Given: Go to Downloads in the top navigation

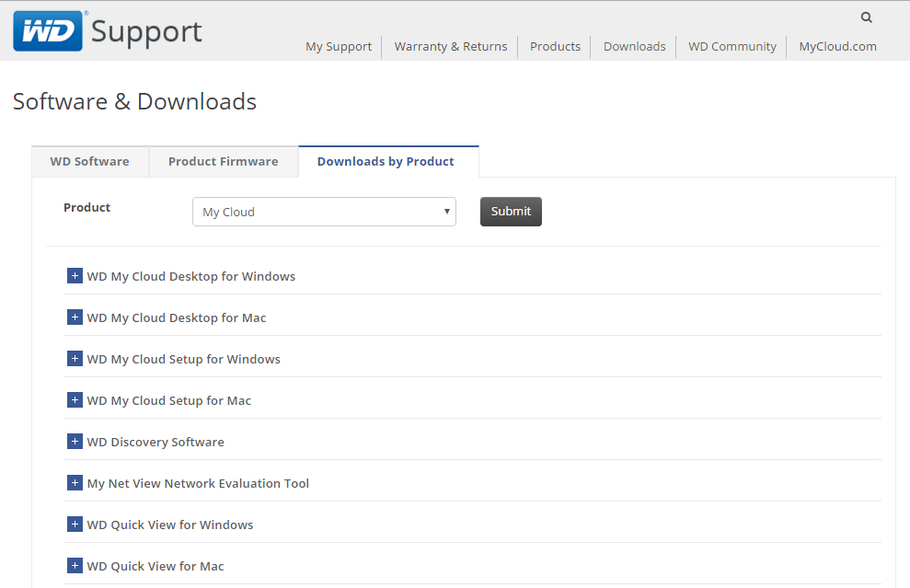Looking at the screenshot, I should click(x=635, y=46).
